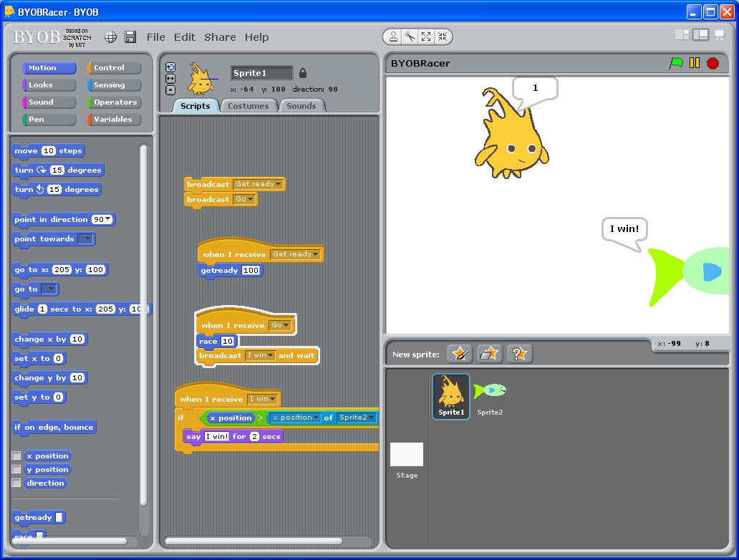Select the grow sprite tool
This screenshot has width=739, height=560.
(x=426, y=37)
